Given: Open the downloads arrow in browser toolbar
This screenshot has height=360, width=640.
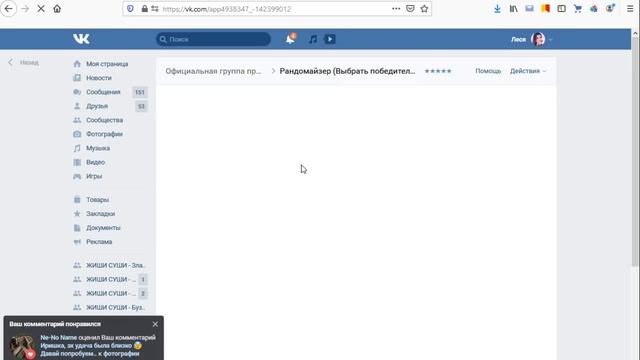Looking at the screenshot, I should click(x=497, y=9).
